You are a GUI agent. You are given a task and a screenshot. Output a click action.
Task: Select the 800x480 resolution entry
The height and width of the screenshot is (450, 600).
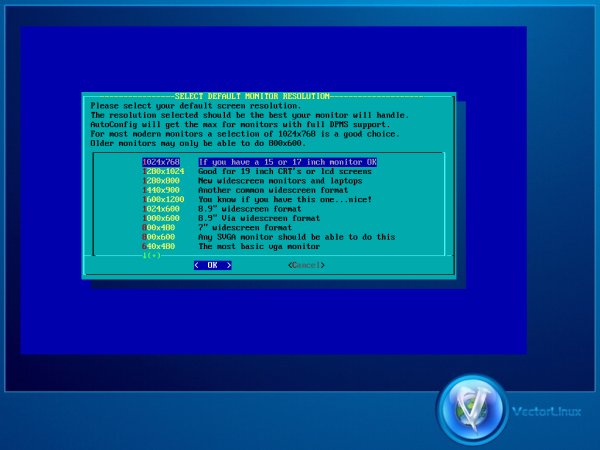point(159,228)
